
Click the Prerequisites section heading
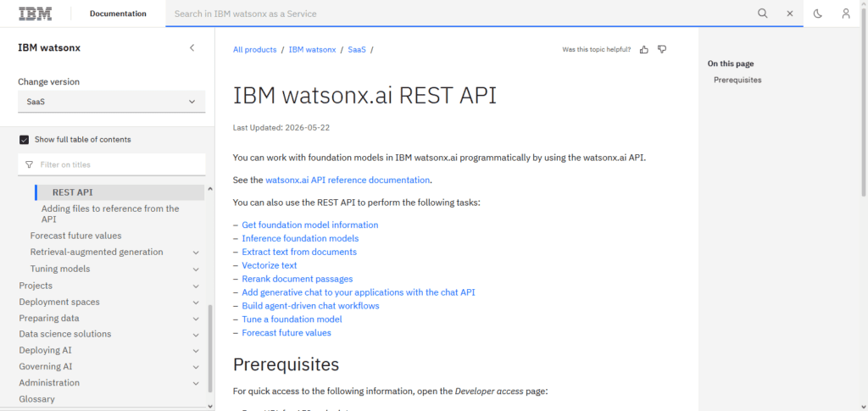point(286,364)
